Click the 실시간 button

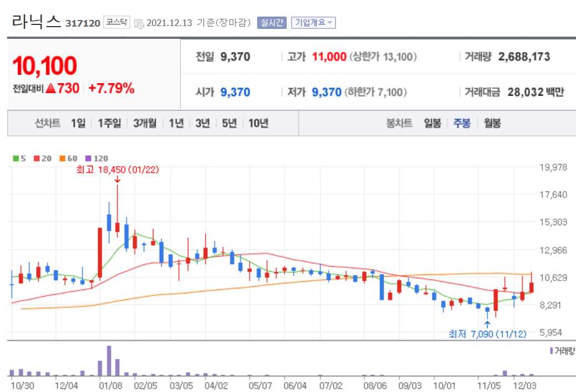click(x=272, y=23)
